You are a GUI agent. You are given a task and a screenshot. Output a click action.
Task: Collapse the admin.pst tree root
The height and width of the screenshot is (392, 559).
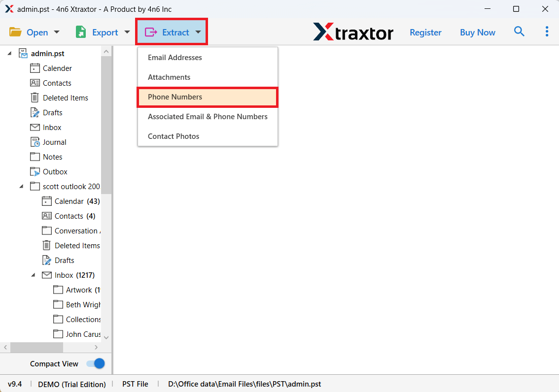pyautogui.click(x=10, y=54)
